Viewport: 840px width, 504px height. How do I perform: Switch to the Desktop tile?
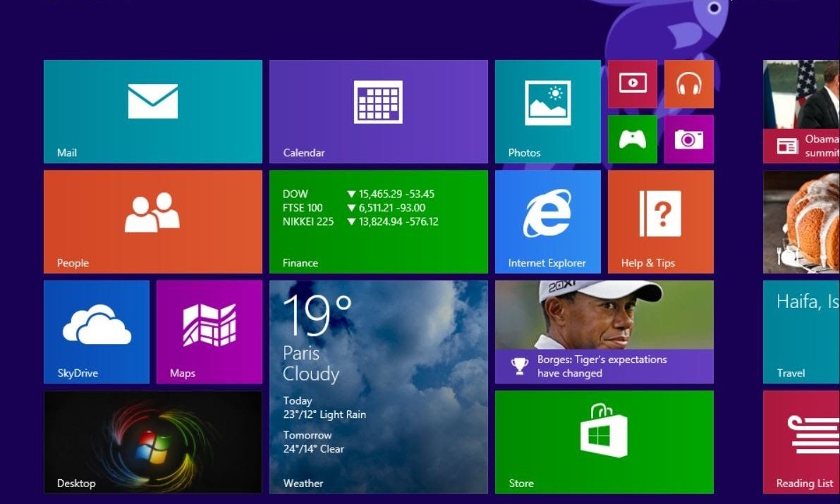point(152,442)
